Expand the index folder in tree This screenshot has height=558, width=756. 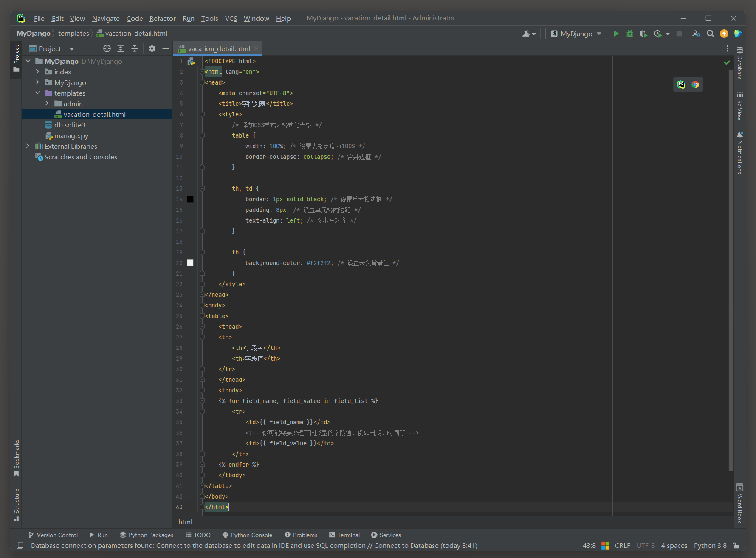click(37, 72)
